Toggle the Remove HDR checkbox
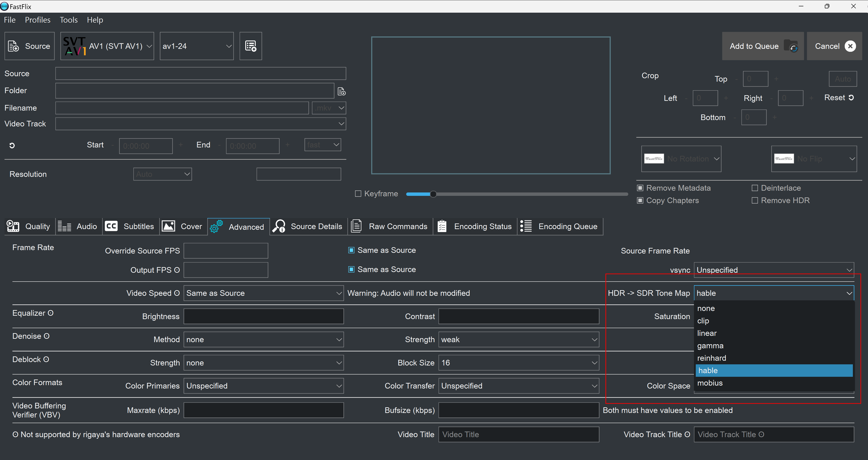This screenshot has height=460, width=868. tap(755, 200)
